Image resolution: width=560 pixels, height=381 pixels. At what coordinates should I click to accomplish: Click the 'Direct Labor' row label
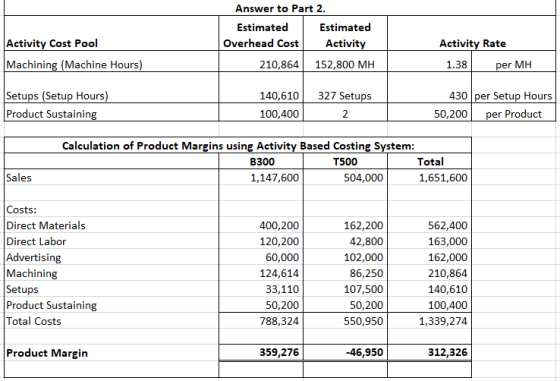click(111, 241)
